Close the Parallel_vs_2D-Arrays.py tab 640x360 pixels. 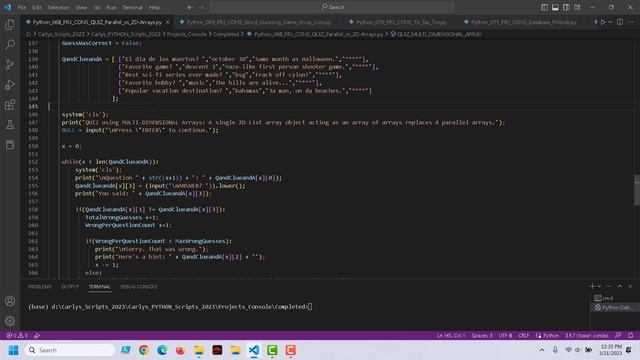point(167,22)
